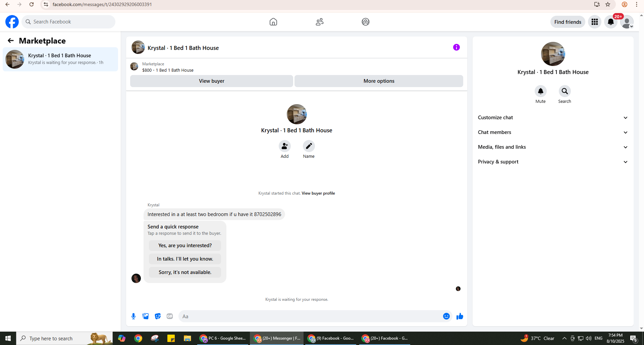Screen dimensions: 644x345
Task: Click the Name edit pencil icon
Action: point(309,146)
